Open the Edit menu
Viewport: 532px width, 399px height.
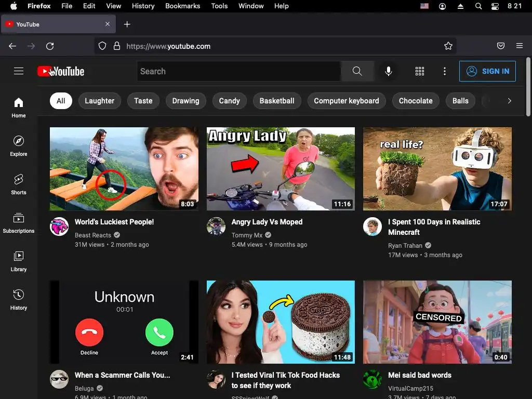pos(89,6)
